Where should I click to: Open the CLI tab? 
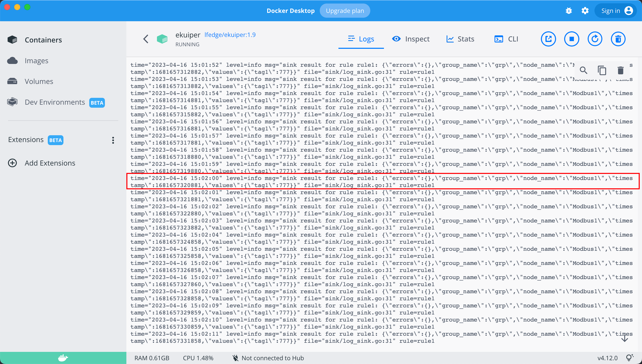pos(506,39)
